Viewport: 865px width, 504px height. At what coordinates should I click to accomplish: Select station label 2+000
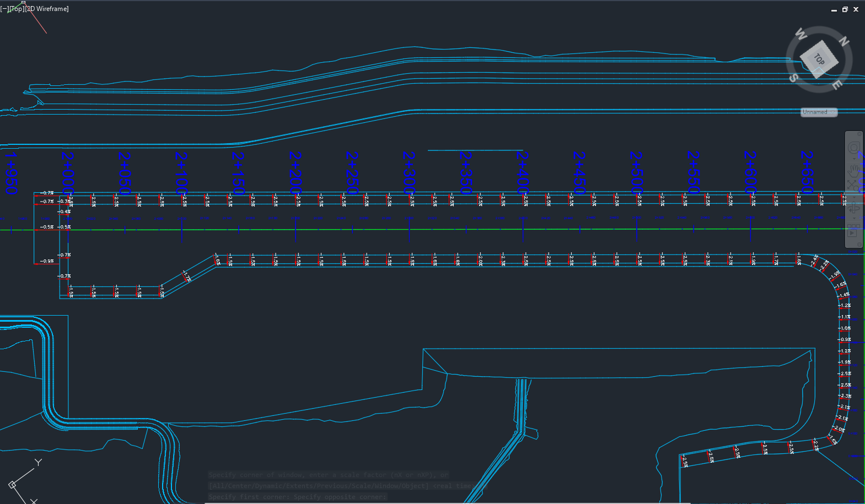pos(67,173)
